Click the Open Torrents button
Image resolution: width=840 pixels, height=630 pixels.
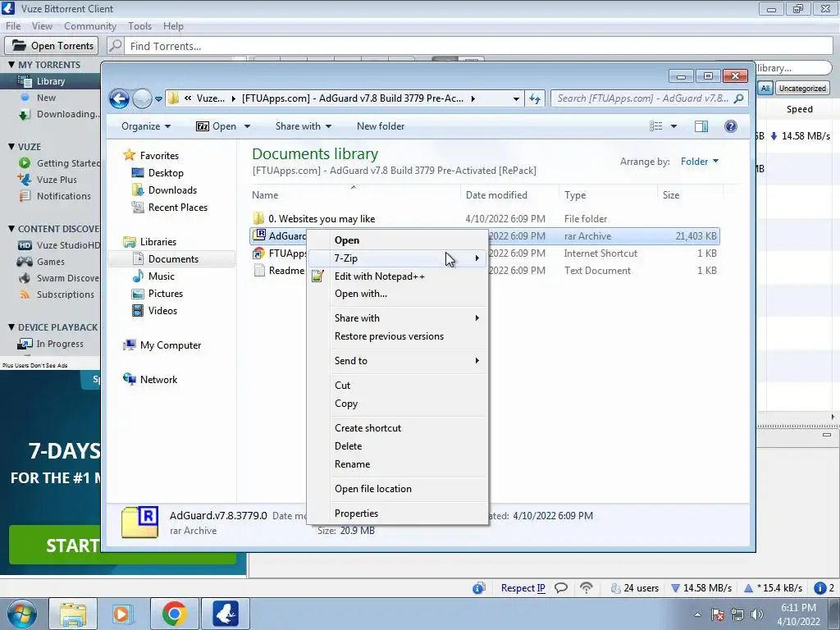click(52, 46)
